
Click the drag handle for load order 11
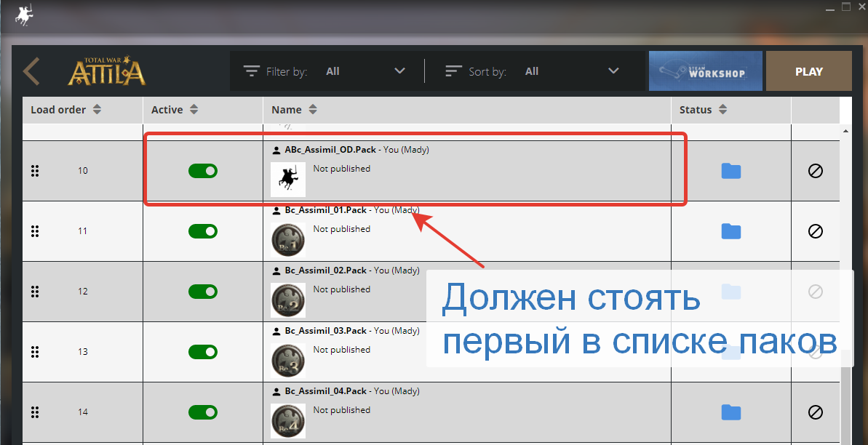(x=35, y=230)
